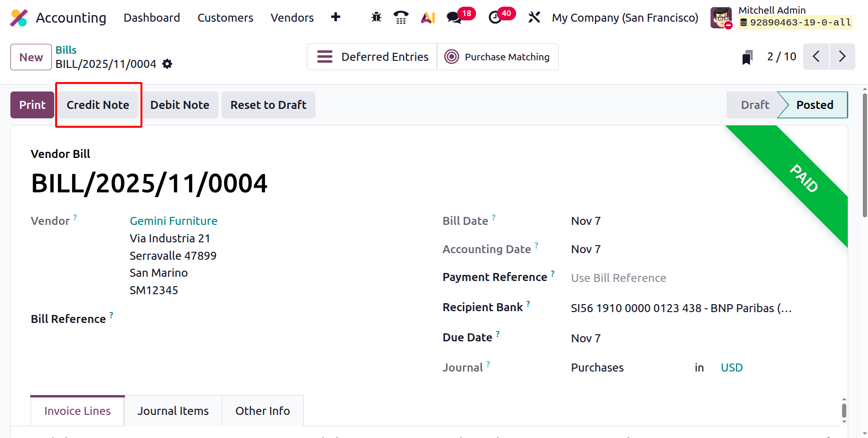The height and width of the screenshot is (438, 868).
Task: Open the Vendors menu
Action: [x=292, y=17]
